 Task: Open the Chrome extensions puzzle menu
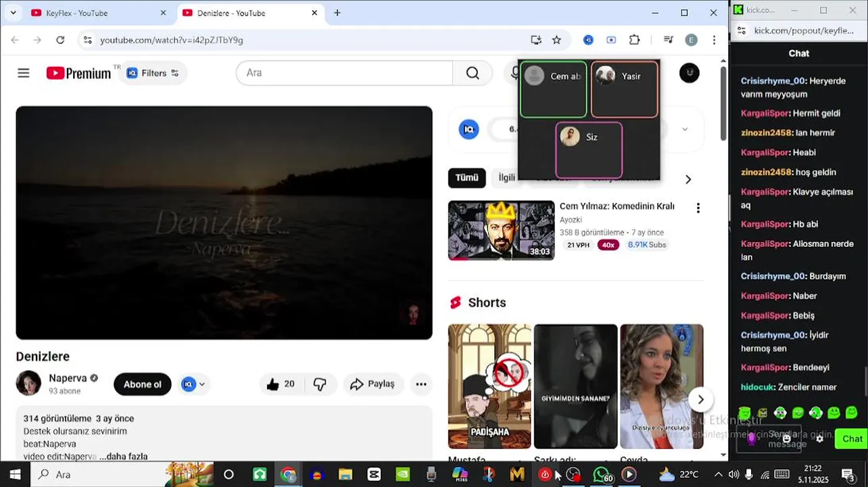point(634,40)
